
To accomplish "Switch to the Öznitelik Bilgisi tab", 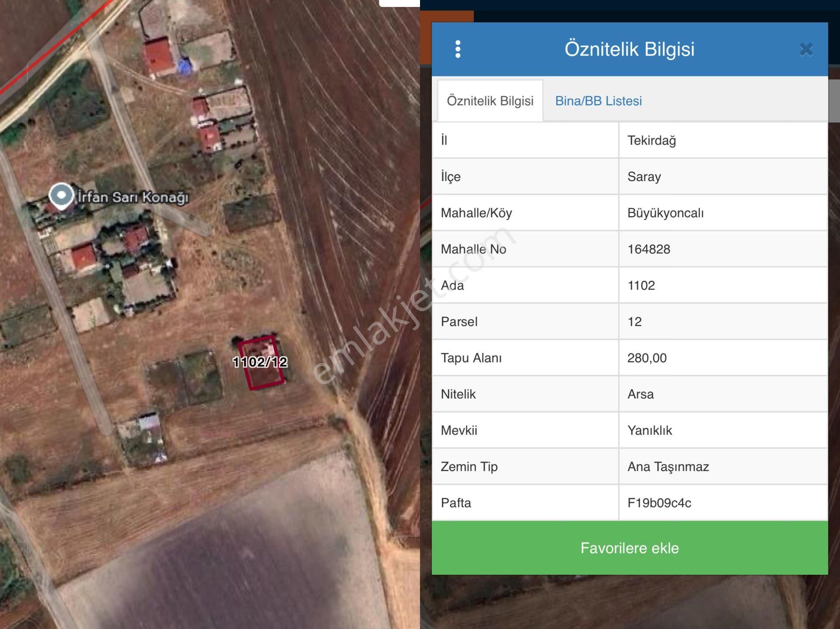I will (490, 101).
